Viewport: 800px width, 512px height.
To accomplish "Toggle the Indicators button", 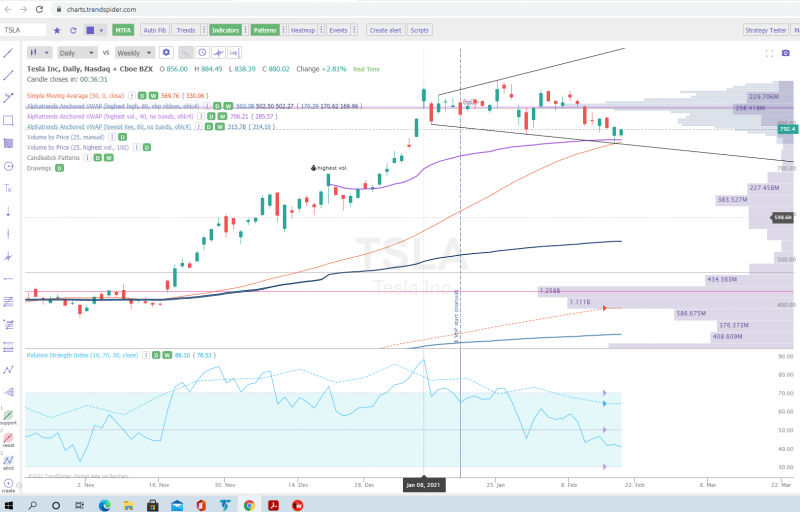I will (226, 31).
